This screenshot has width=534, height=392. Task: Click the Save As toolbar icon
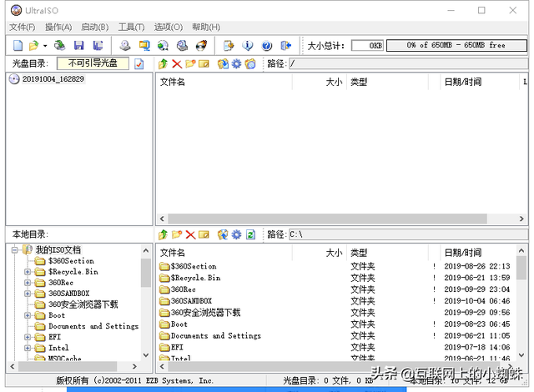98,45
